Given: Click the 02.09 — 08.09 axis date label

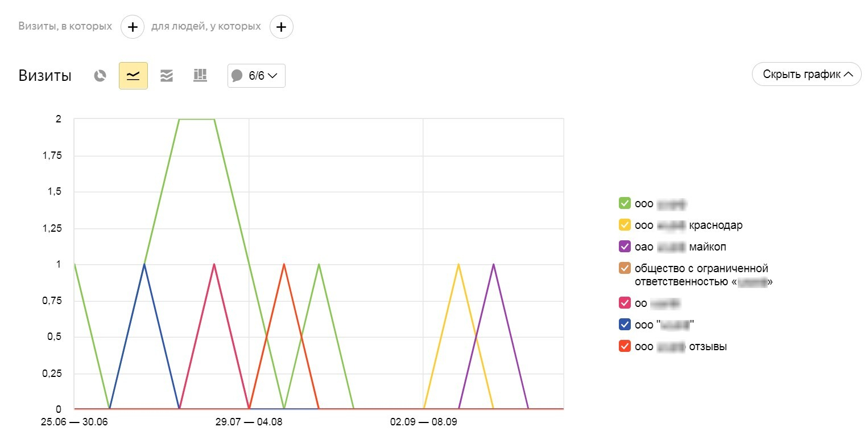Looking at the screenshot, I should (423, 422).
